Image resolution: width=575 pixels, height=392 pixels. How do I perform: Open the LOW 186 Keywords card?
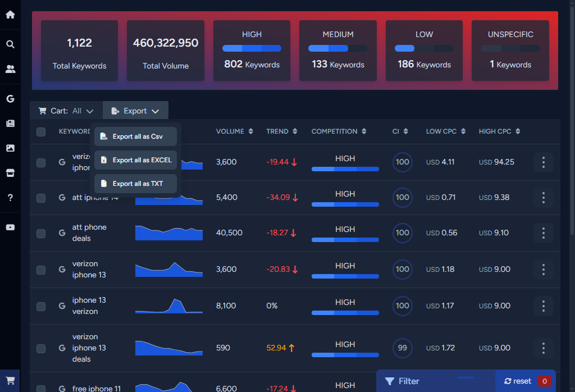(x=424, y=51)
